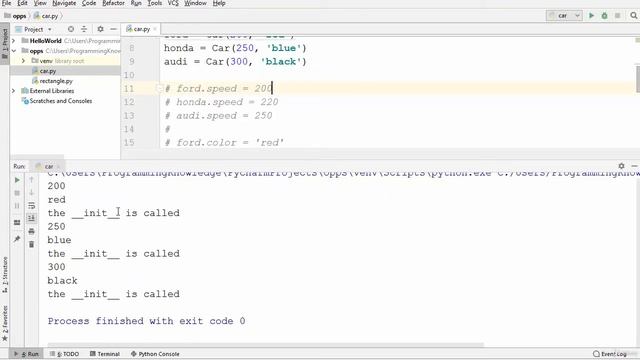Expand the venv library root folder
Image resolution: width=640 pixels, height=360 pixels.
(24, 61)
